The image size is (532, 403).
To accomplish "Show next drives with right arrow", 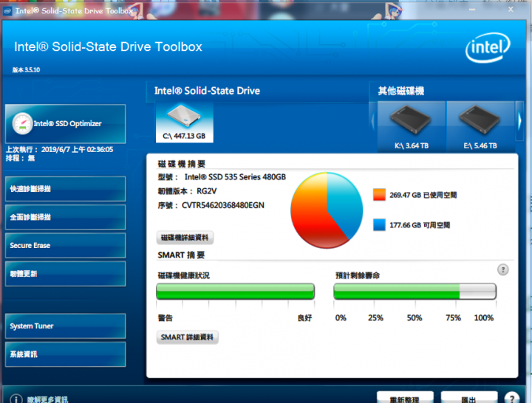I will click(x=519, y=120).
